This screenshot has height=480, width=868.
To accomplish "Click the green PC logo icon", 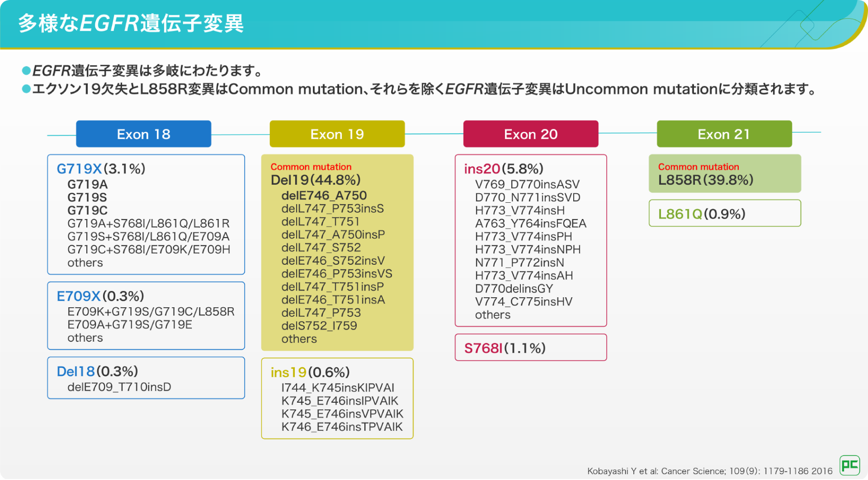I will (849, 465).
